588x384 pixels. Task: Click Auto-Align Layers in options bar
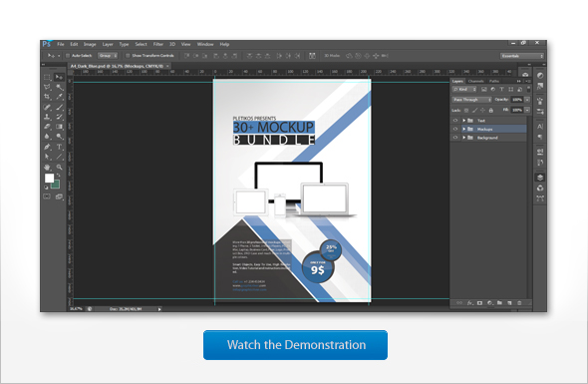pyautogui.click(x=312, y=56)
